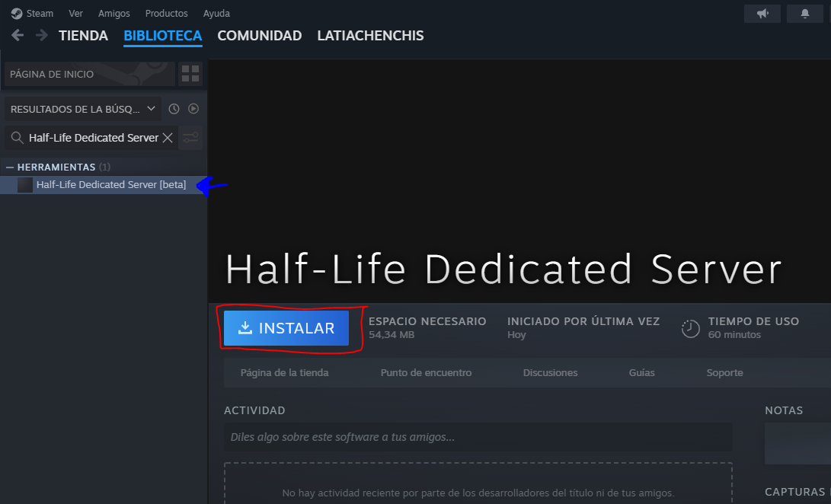The width and height of the screenshot is (831, 504).
Task: Open the Productos menu
Action: pyautogui.click(x=166, y=13)
